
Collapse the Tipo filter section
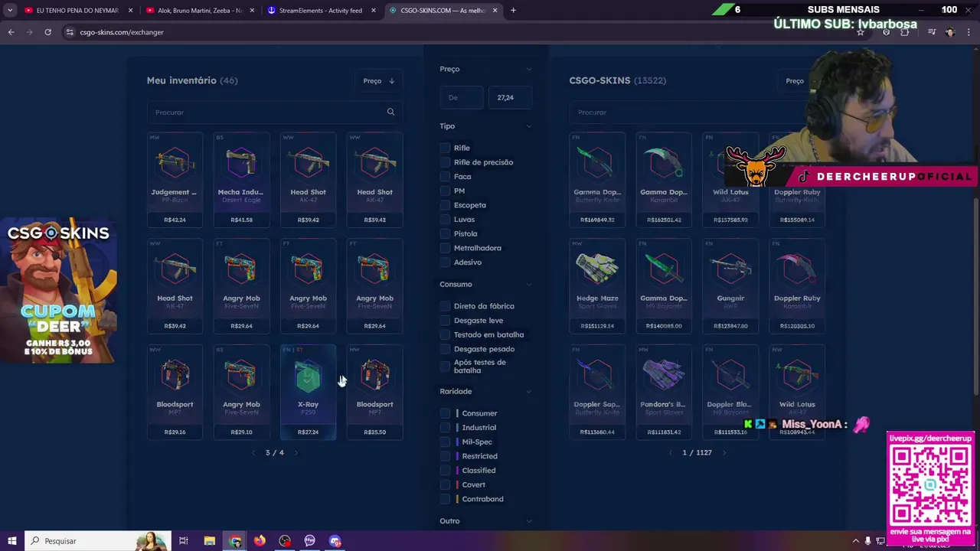point(528,126)
